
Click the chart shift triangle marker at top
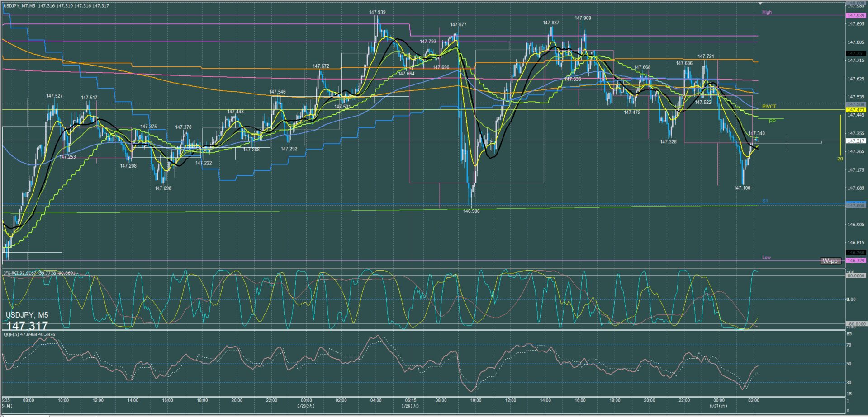[760, 4]
